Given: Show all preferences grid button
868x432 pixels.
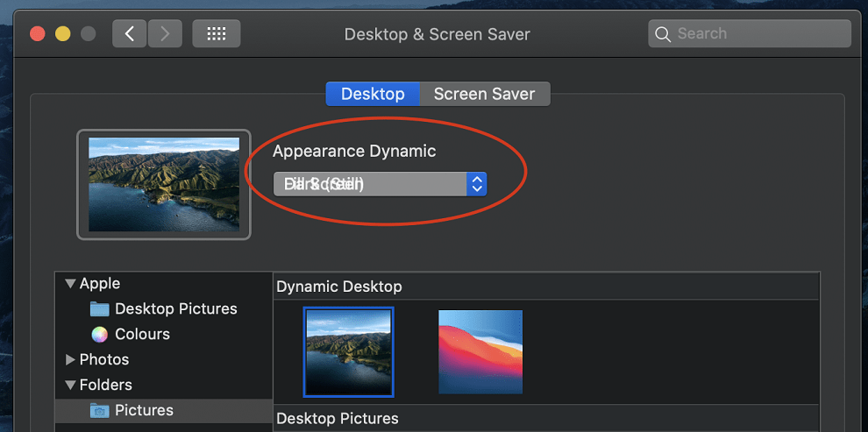Looking at the screenshot, I should point(217,34).
